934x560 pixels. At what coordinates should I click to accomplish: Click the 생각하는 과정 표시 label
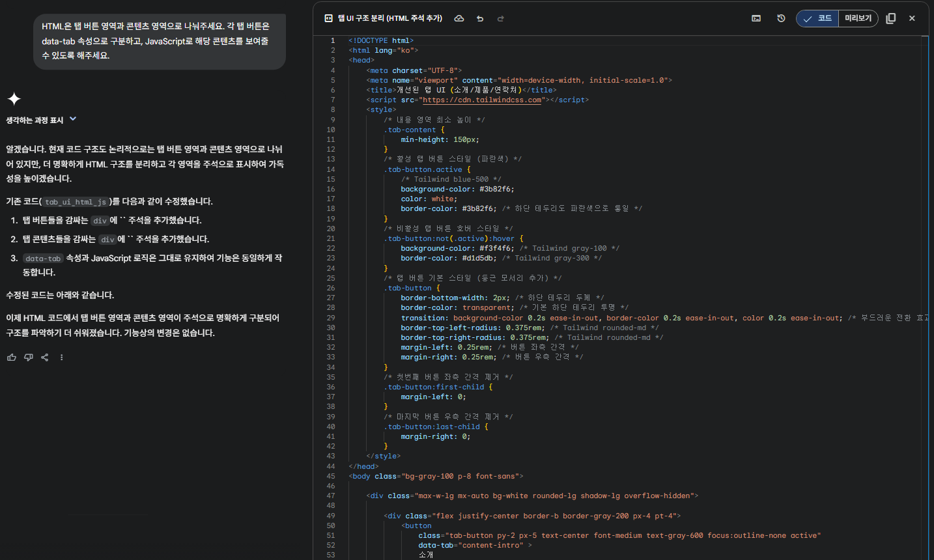pos(35,120)
